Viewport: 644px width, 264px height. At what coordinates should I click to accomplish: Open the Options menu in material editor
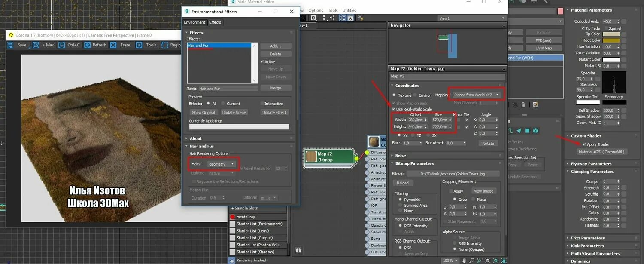tap(316, 10)
